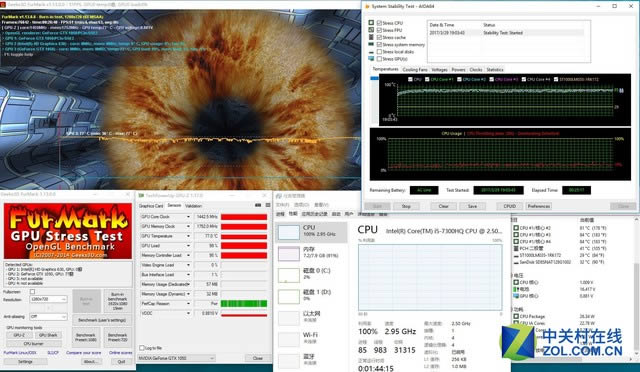
Task: Open the Graphics Card tab in GPU-Z
Action: point(151,206)
